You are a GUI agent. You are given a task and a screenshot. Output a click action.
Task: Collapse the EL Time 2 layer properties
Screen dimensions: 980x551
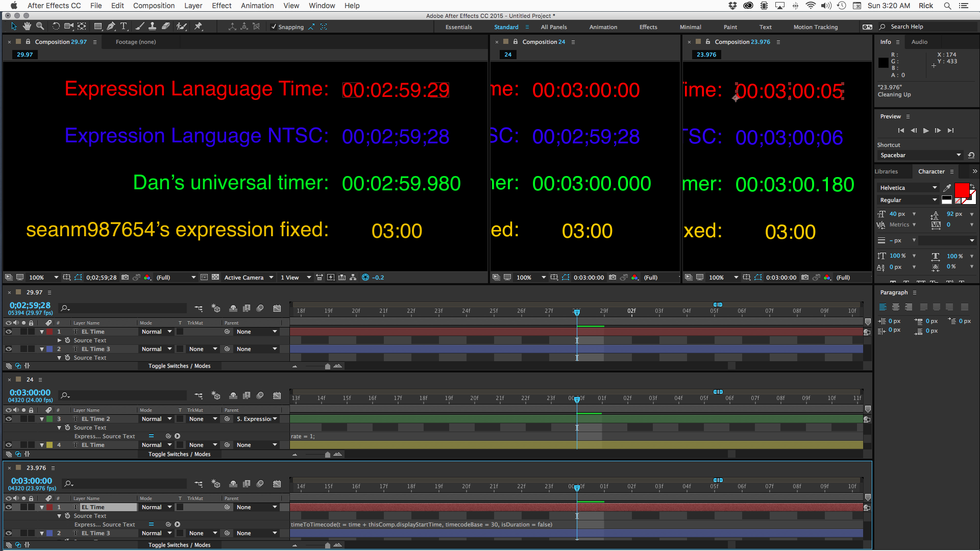click(42, 419)
